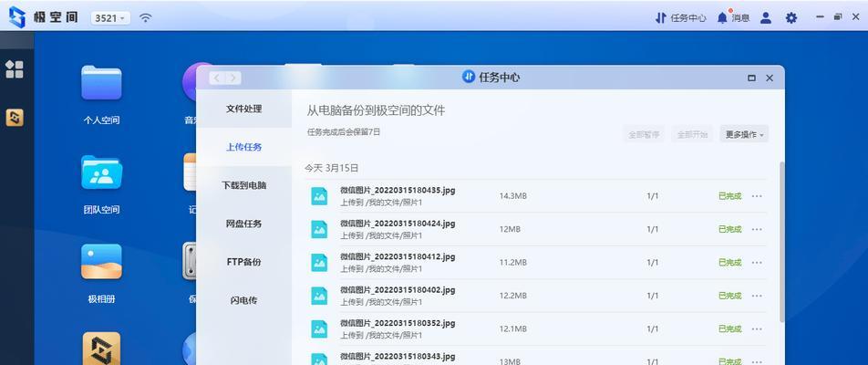The image size is (868, 365).
Task: Click file name 微信图片_20220315180343.jpg
Action: (x=398, y=356)
